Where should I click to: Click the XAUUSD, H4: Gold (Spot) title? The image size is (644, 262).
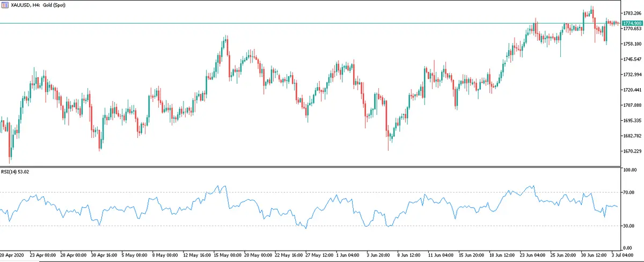[38, 4]
